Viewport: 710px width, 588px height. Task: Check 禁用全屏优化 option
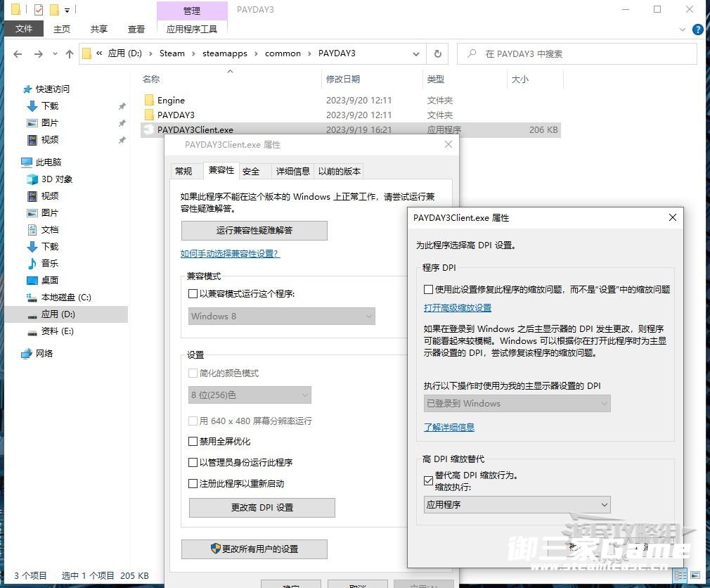[x=193, y=442]
